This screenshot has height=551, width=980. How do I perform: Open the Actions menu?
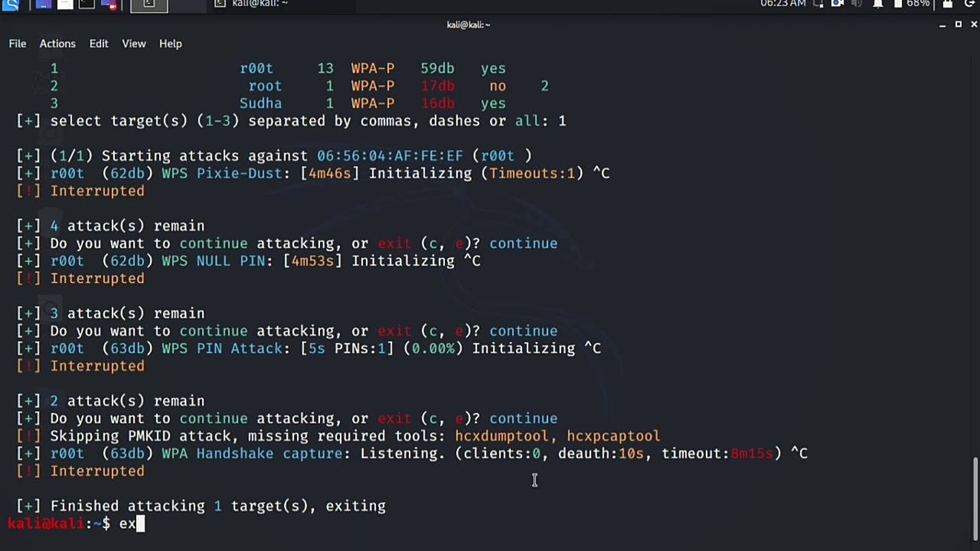tap(57, 44)
